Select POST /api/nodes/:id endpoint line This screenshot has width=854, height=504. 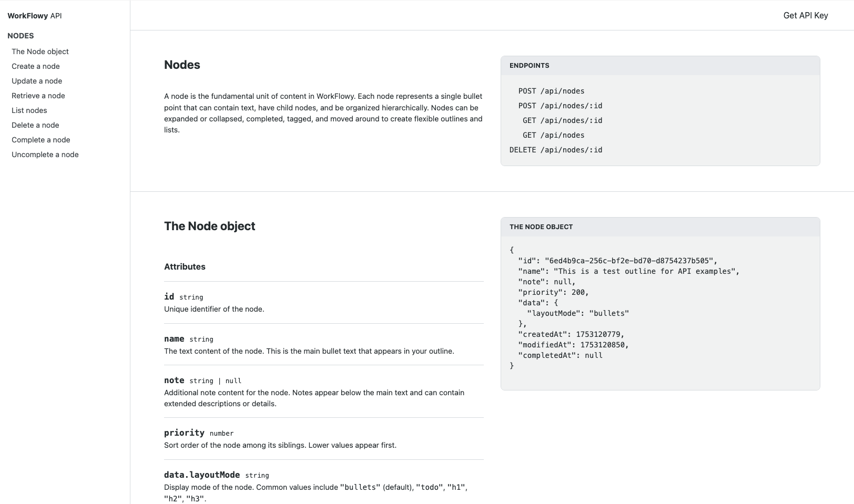(x=560, y=106)
